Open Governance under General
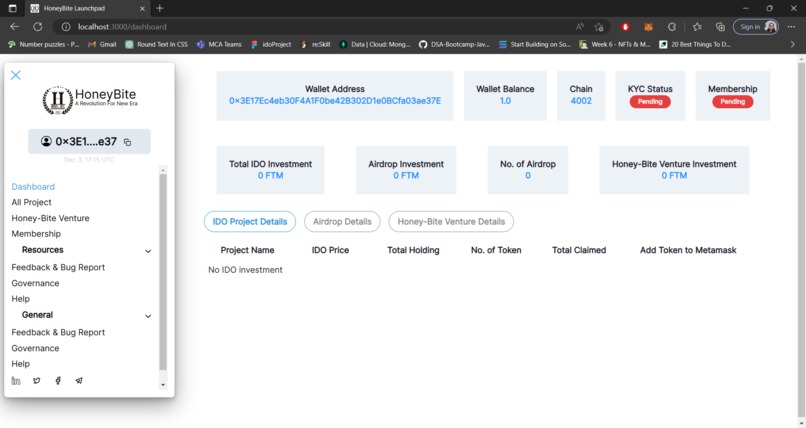 point(35,348)
